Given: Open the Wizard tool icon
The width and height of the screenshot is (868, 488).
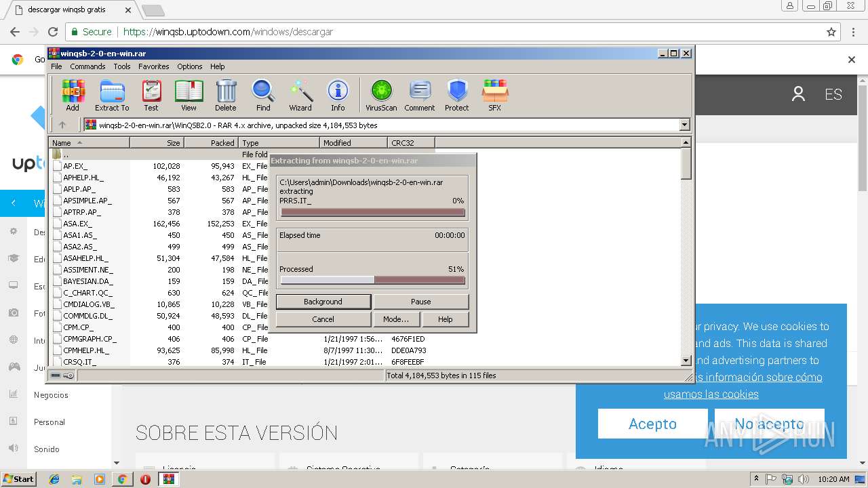Looking at the screenshot, I should (300, 95).
